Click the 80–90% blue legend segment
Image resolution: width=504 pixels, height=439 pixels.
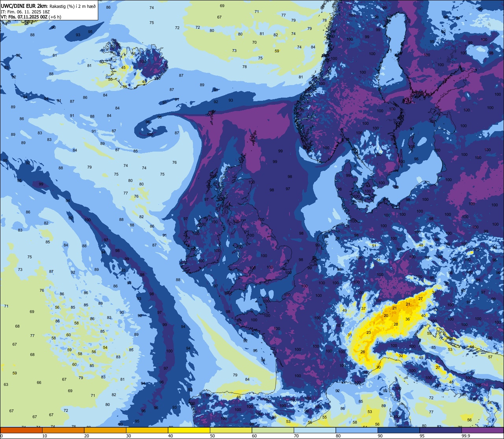[x=357, y=430]
